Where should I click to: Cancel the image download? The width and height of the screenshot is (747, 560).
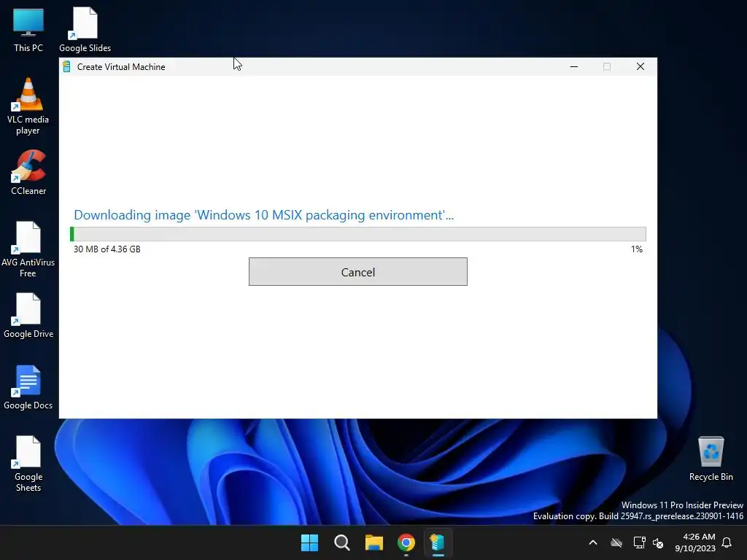tap(357, 272)
